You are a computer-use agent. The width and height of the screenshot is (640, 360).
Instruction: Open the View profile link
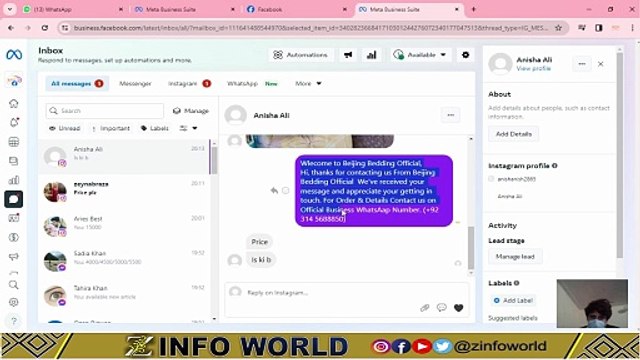533,68
